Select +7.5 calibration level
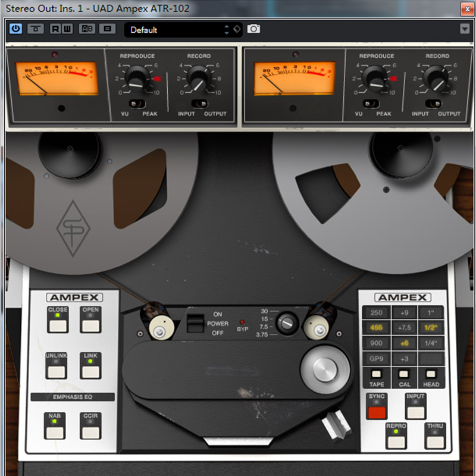 click(x=405, y=328)
